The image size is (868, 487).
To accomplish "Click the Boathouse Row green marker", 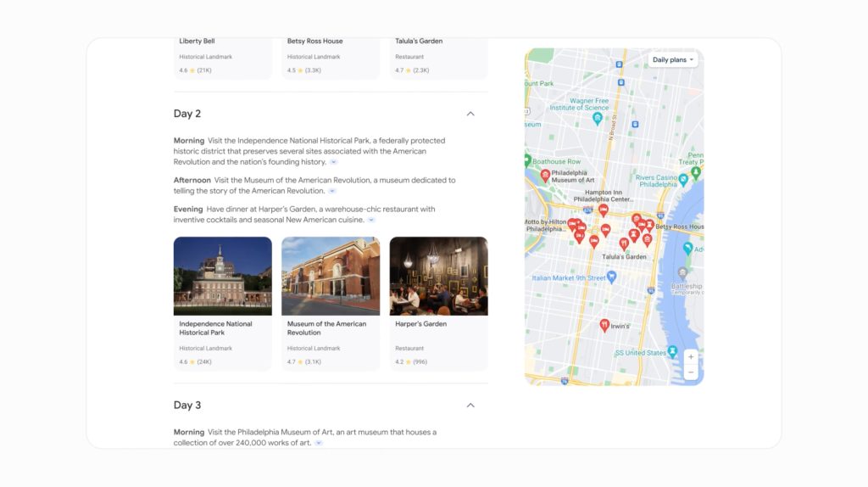I will tap(526, 160).
